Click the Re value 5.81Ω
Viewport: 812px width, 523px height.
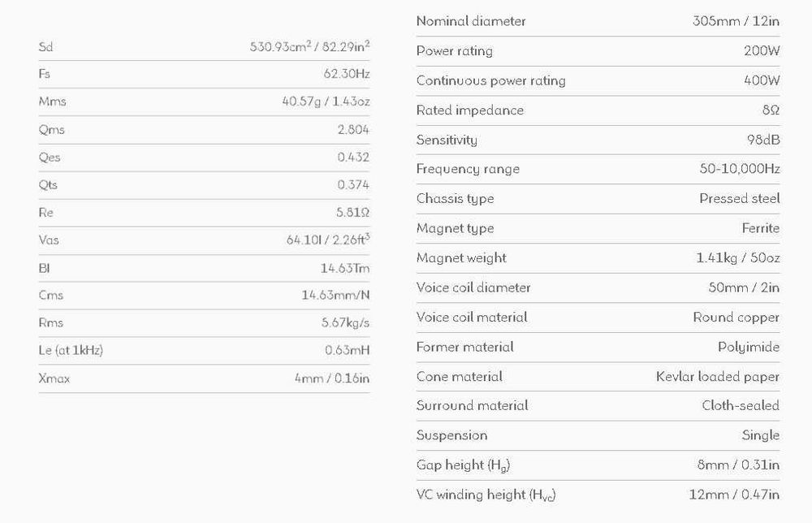[353, 213]
